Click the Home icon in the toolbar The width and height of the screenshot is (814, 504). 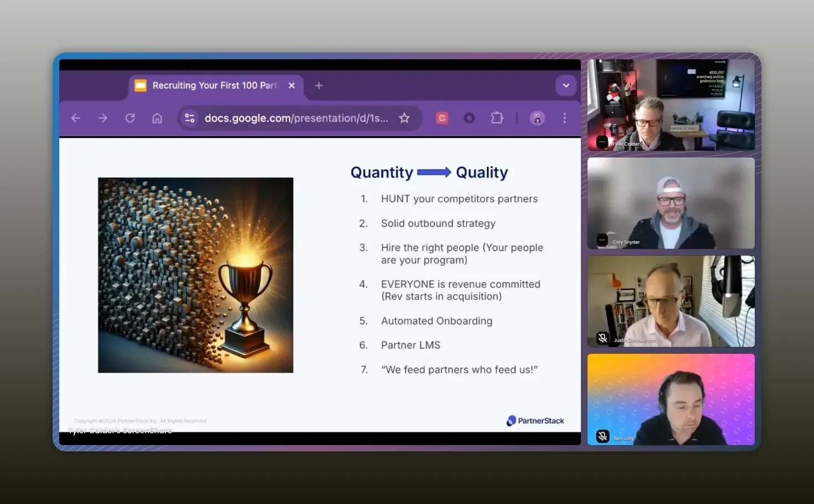(x=157, y=117)
